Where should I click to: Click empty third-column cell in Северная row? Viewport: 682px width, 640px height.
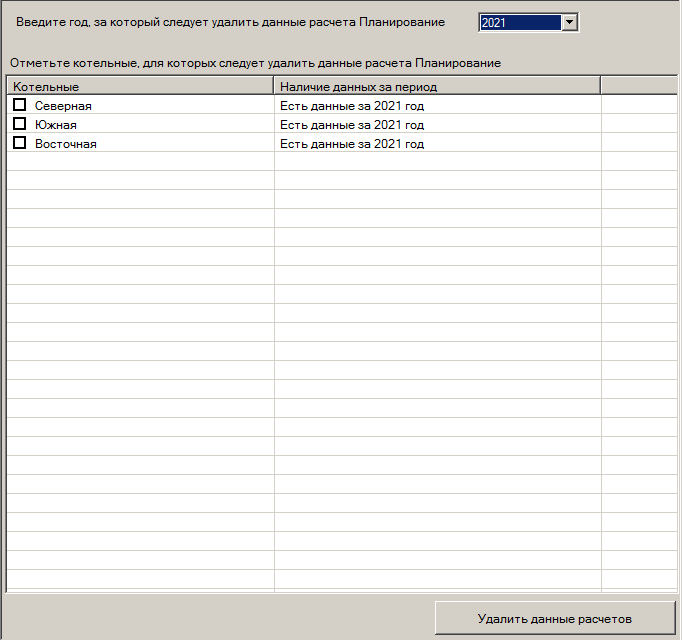[638, 106]
